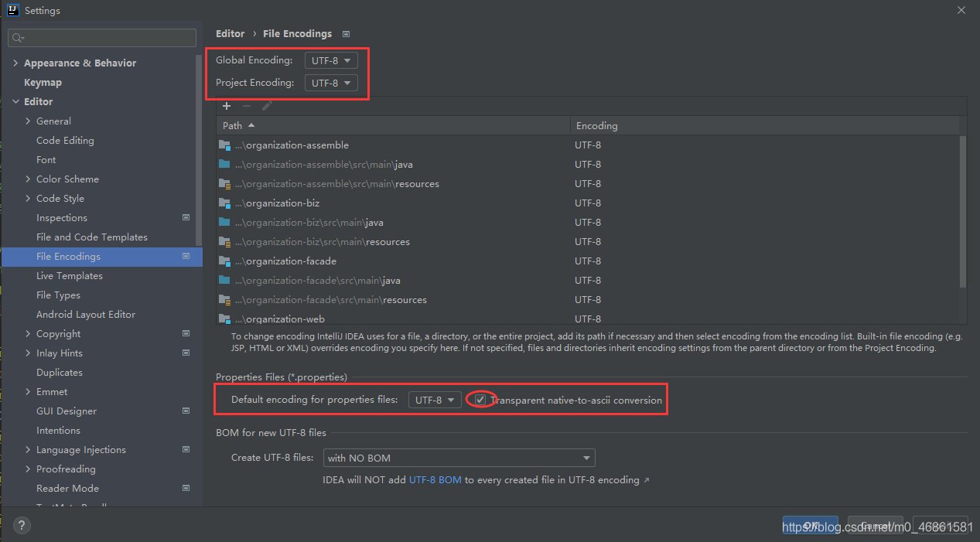Click project-level icon on Inspections row
Image resolution: width=980 pixels, height=542 pixels.
point(186,218)
